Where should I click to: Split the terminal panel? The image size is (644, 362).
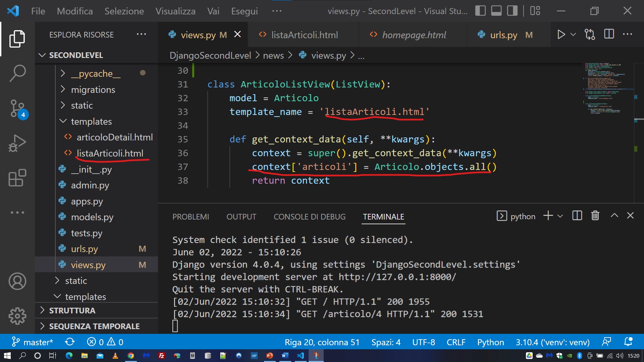click(577, 216)
